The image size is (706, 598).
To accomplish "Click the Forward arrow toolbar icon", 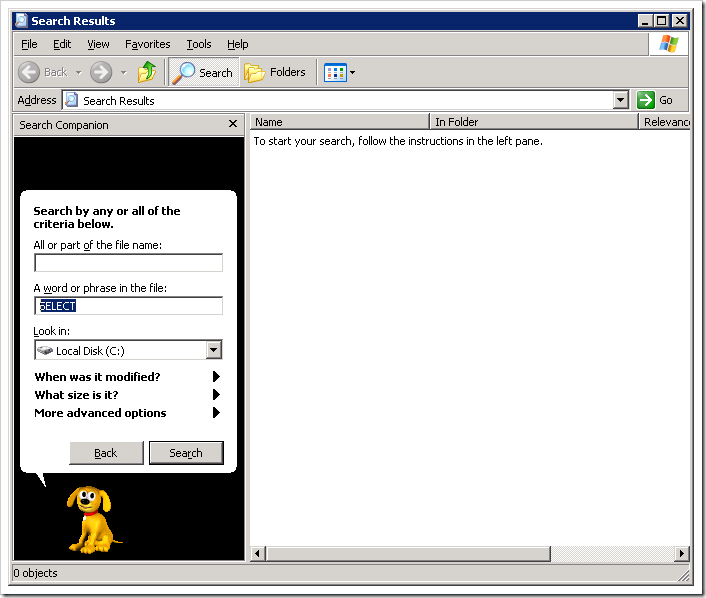I will point(101,72).
